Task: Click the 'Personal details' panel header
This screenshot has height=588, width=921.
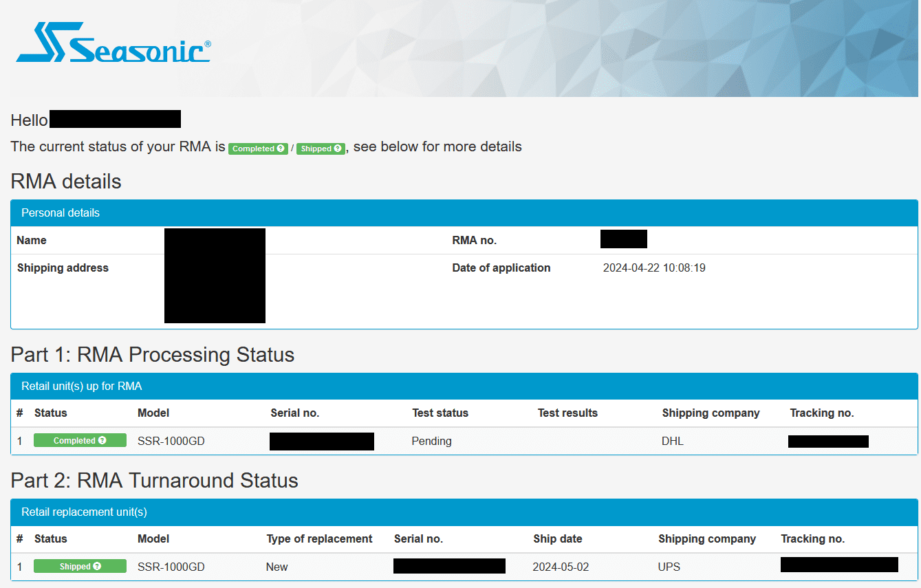Action: (x=464, y=213)
